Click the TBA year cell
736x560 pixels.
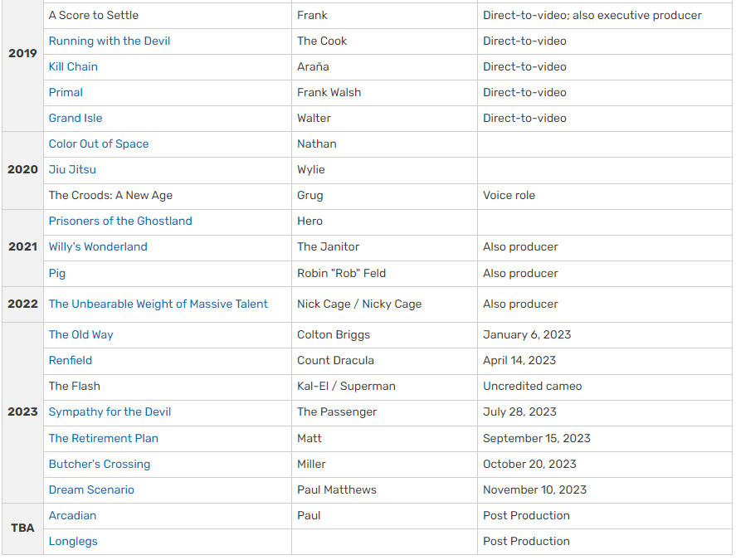(x=22, y=528)
